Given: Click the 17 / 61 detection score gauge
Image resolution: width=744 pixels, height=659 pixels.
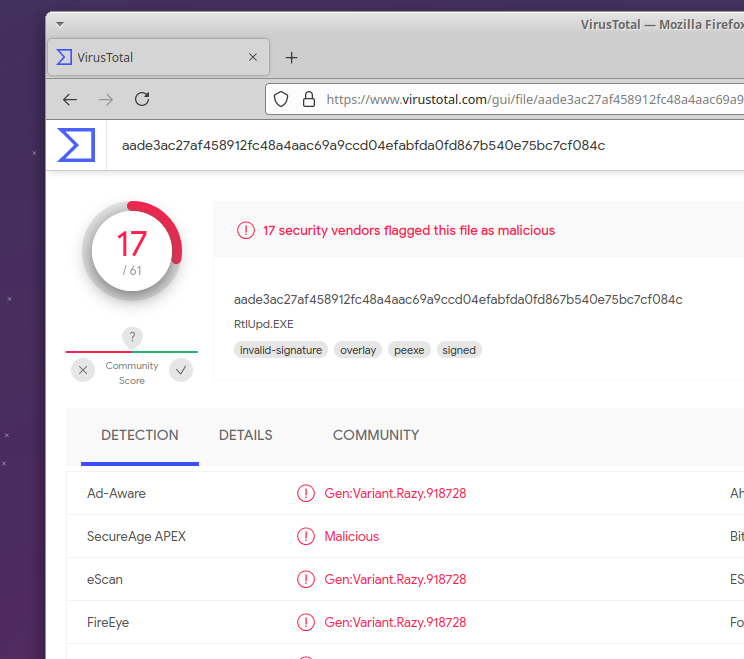Looking at the screenshot, I should point(132,251).
